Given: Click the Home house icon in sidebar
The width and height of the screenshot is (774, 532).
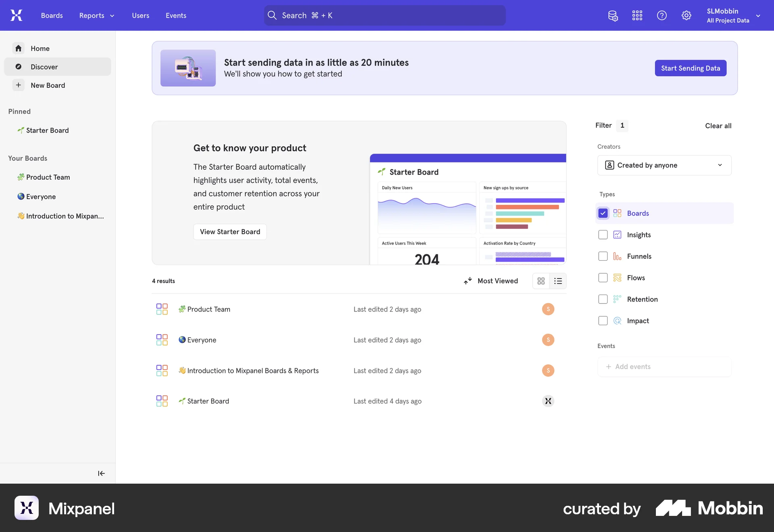Looking at the screenshot, I should click(x=19, y=48).
